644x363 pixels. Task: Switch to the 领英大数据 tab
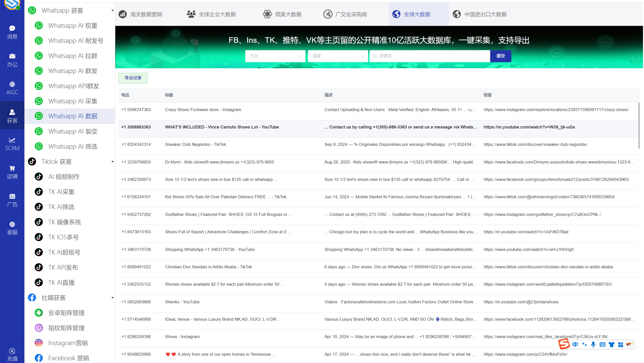tap(282, 14)
